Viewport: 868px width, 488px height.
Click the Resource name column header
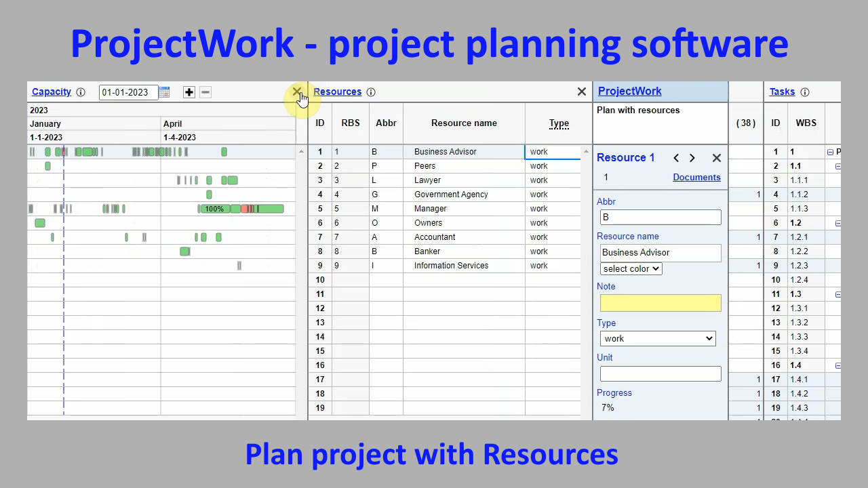click(x=464, y=123)
